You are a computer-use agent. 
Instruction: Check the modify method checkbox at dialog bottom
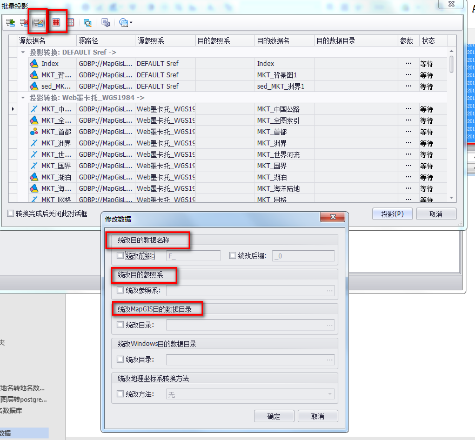point(120,394)
